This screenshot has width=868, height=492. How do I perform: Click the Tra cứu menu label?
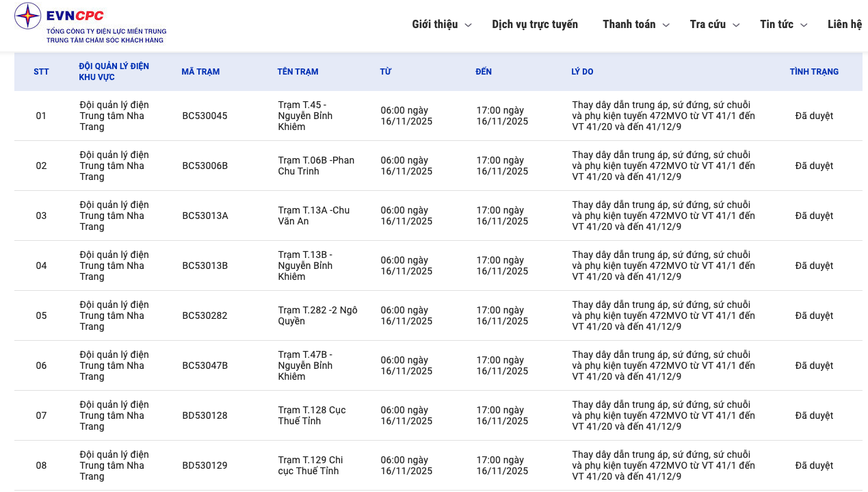pos(707,25)
